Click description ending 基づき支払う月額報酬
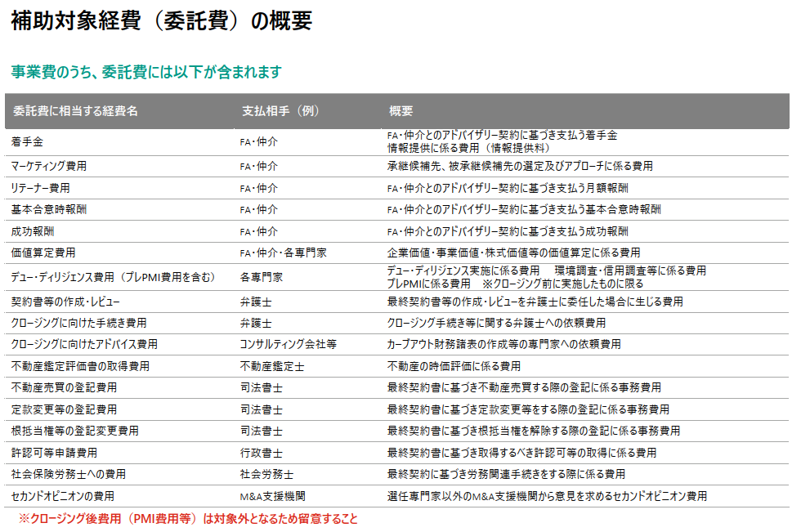 click(508, 189)
